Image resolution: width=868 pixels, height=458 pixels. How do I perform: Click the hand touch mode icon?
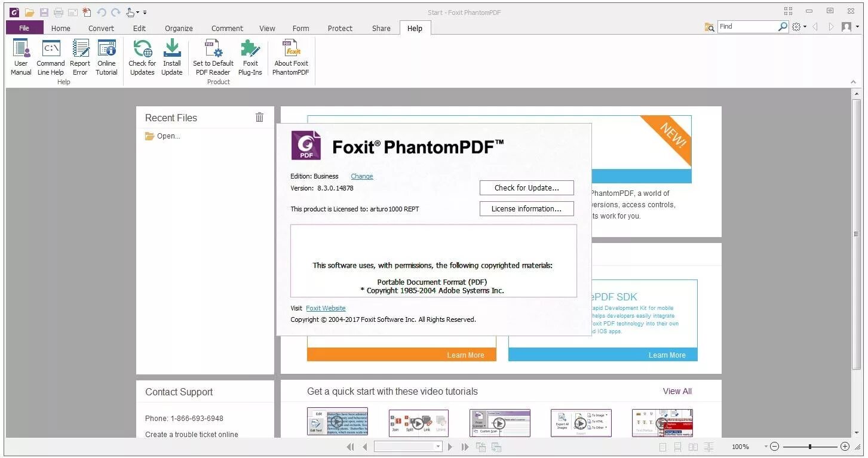point(130,12)
